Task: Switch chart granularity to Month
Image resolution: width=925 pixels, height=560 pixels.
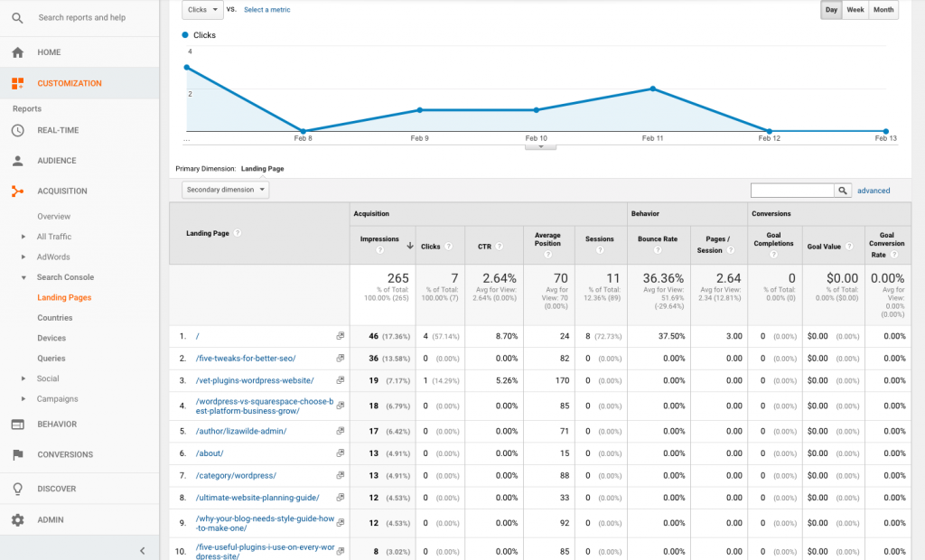Action: pyautogui.click(x=883, y=10)
